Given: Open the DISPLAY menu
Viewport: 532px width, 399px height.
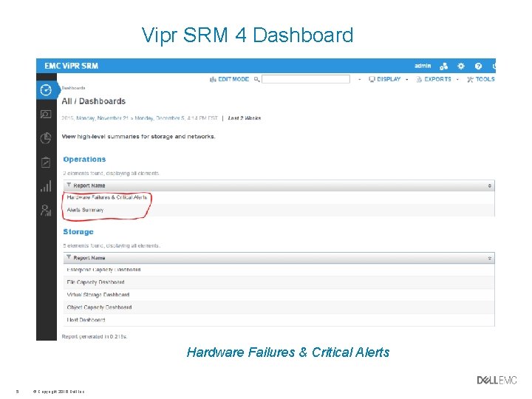Looking at the screenshot, I should point(385,79).
